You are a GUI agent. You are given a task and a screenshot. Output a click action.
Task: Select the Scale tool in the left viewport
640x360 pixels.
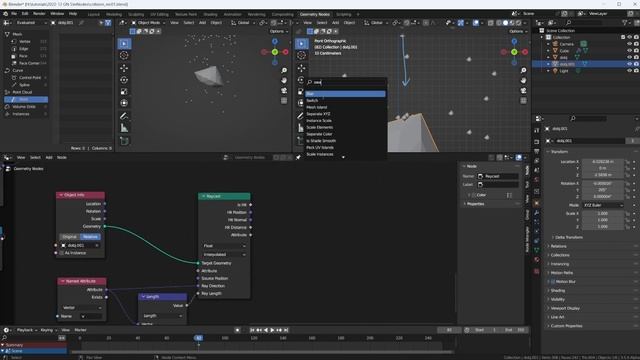[124, 92]
